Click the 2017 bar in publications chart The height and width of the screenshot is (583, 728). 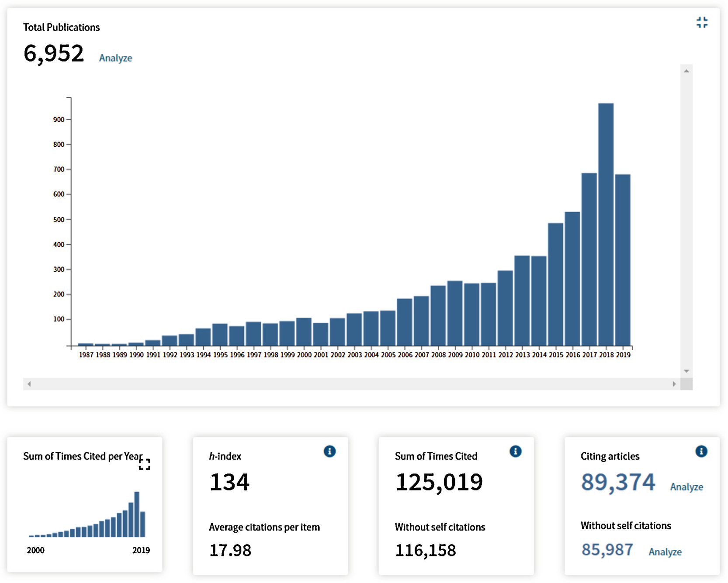tap(589, 259)
